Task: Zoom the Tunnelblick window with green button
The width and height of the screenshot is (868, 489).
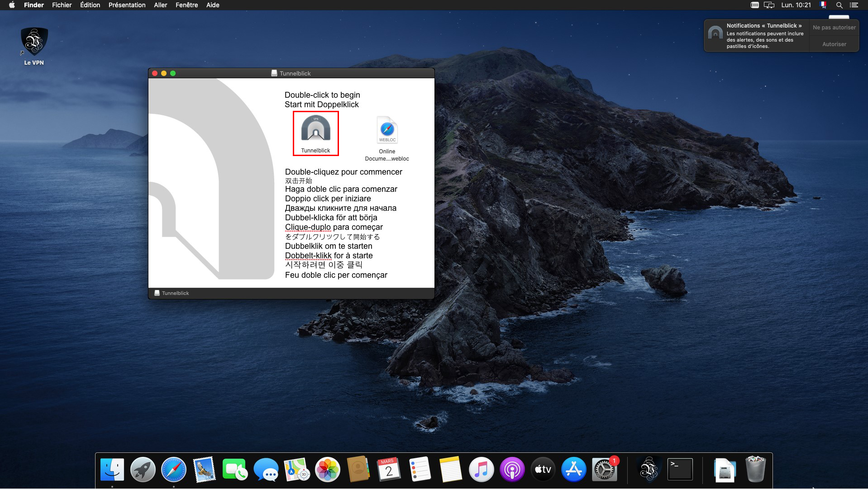Action: tap(173, 73)
